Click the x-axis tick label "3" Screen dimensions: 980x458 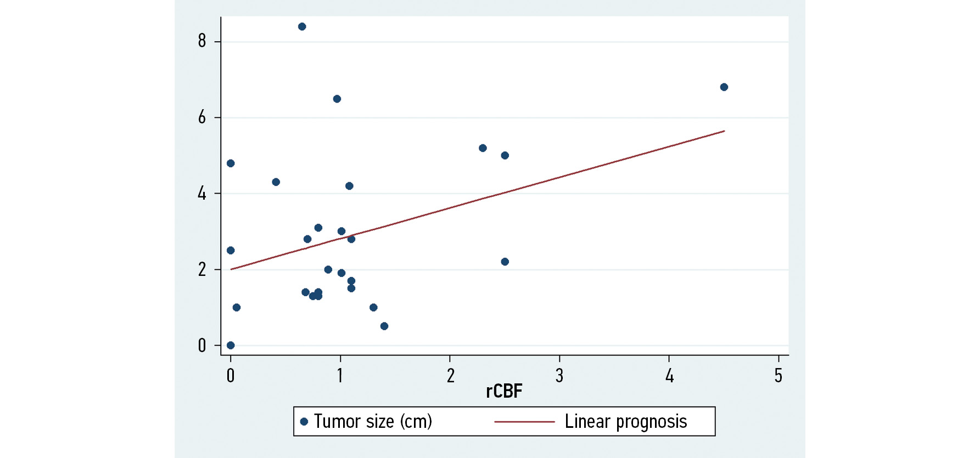[559, 376]
